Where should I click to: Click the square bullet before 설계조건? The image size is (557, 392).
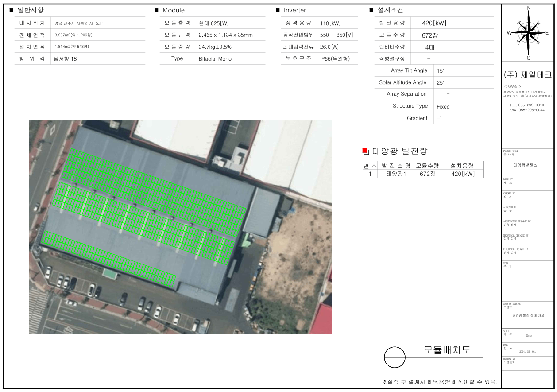point(371,10)
